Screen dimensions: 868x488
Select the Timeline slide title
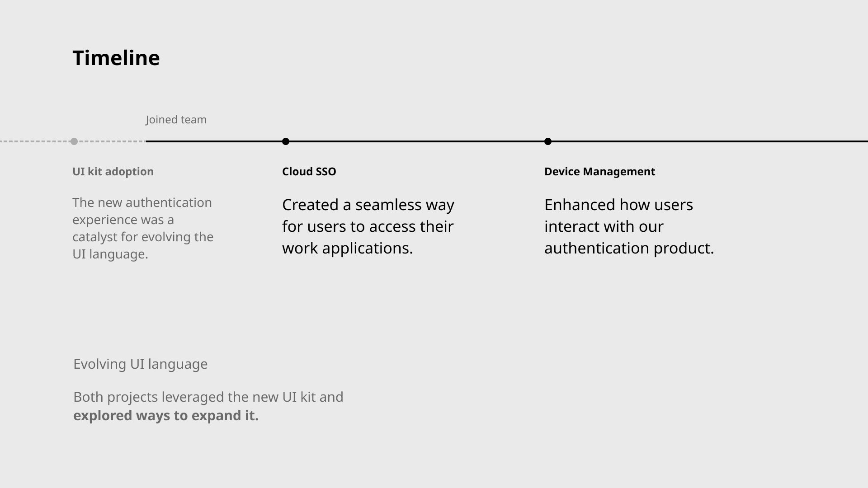click(x=116, y=58)
